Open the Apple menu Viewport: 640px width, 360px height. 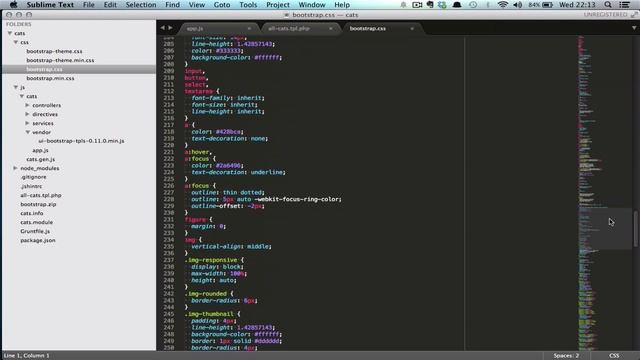click(x=13, y=5)
